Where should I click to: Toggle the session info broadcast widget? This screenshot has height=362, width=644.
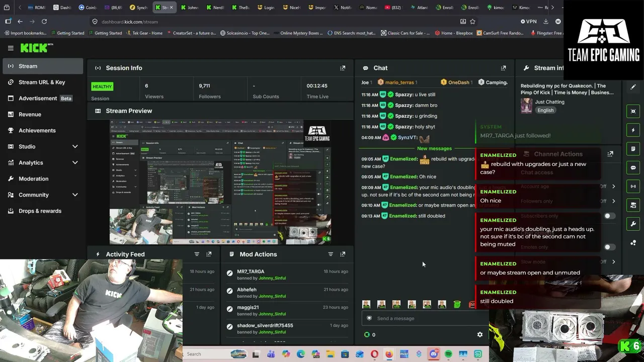coord(633,187)
